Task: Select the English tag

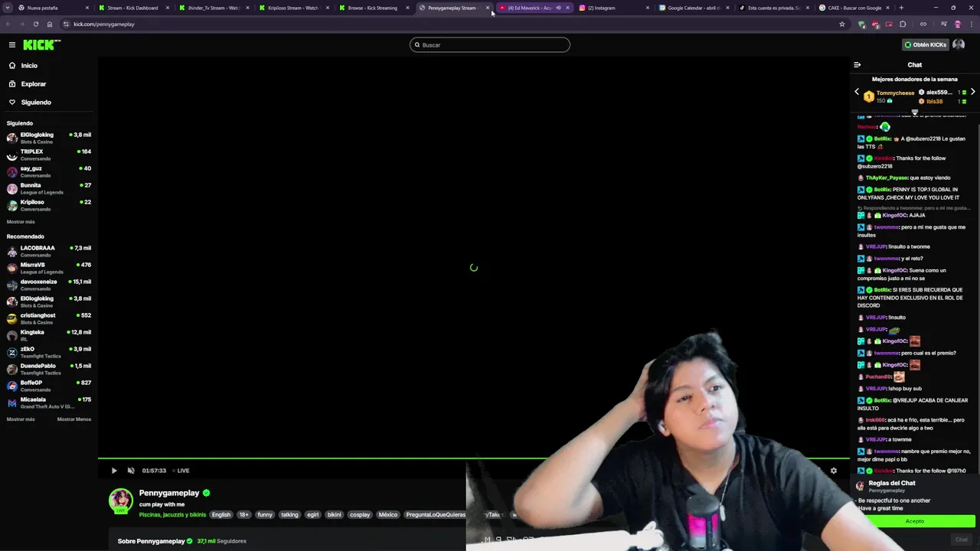Action: [221, 515]
